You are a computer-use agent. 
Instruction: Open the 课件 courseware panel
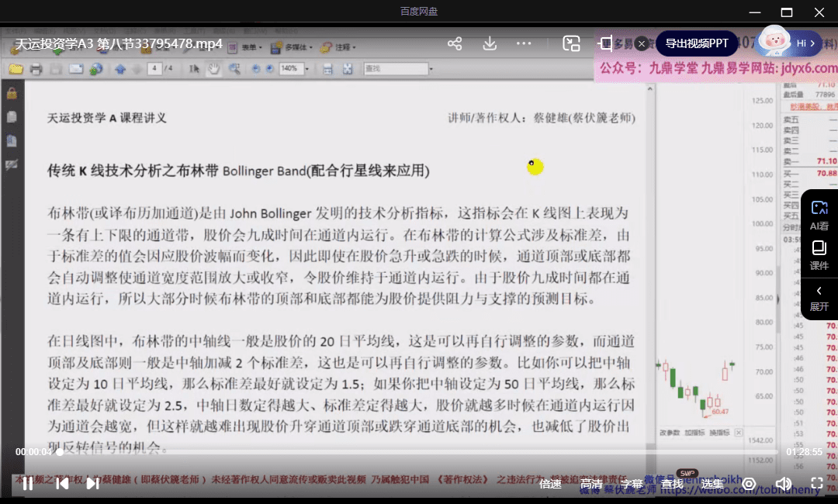tap(819, 254)
